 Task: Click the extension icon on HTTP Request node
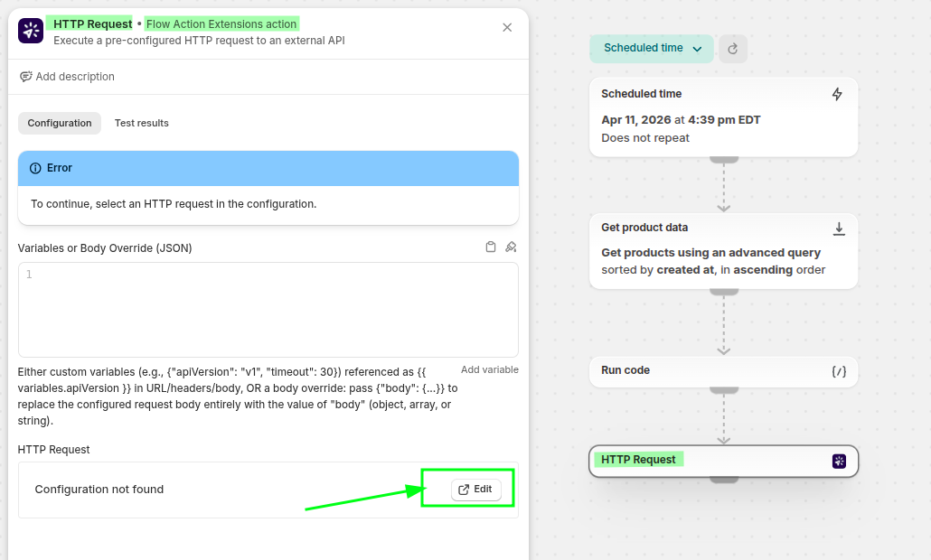coord(839,461)
